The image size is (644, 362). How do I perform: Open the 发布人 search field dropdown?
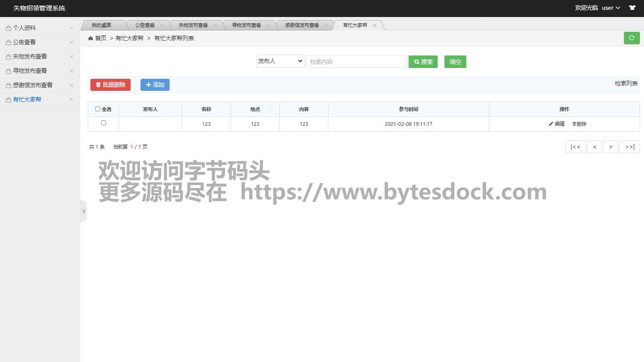pos(280,61)
